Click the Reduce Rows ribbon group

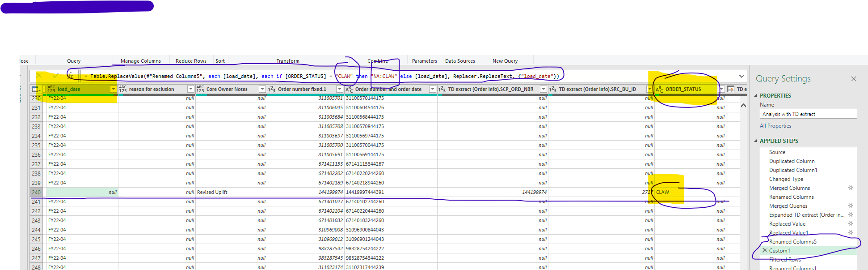(x=191, y=61)
